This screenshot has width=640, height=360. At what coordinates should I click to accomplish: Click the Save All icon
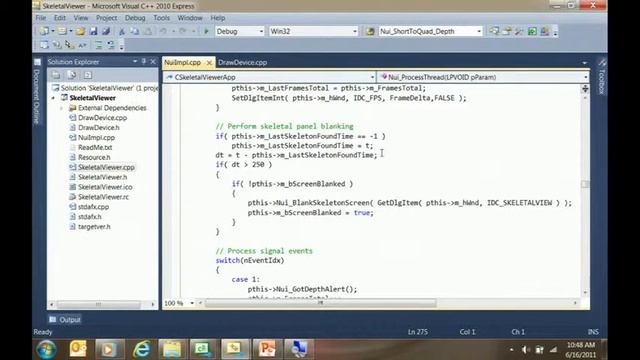coord(106,31)
